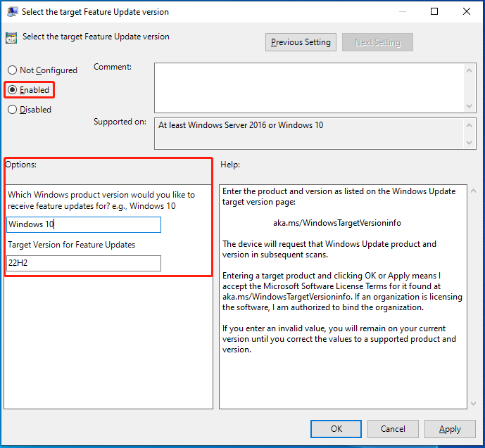The height and width of the screenshot is (448, 485).
Task: Focus the Windows product version field
Action: pos(84,224)
